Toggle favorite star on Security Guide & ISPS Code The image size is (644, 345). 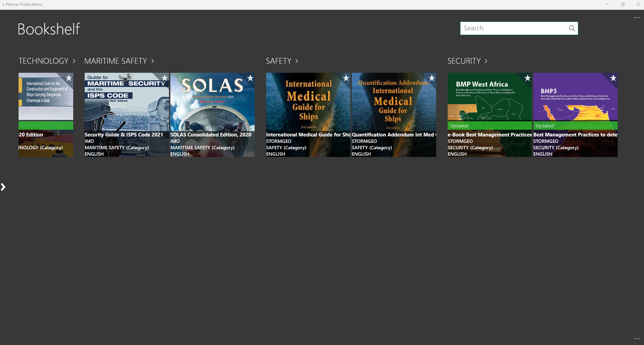pos(165,78)
